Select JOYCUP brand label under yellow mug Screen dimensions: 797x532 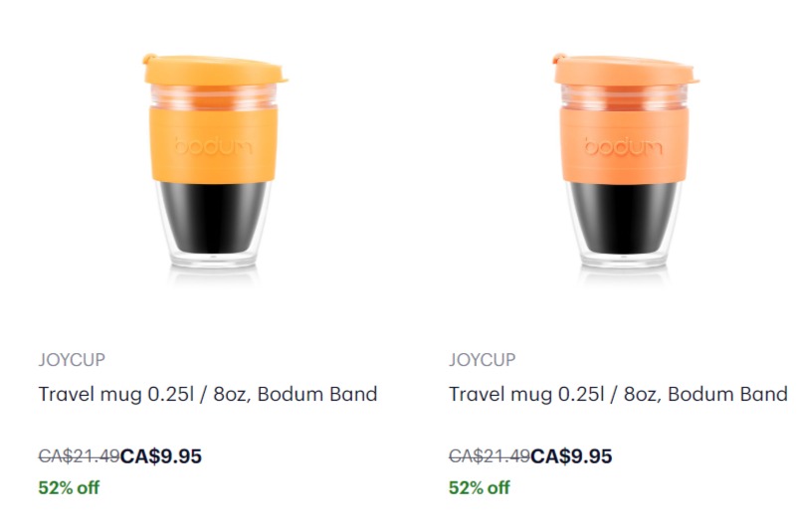(72, 359)
